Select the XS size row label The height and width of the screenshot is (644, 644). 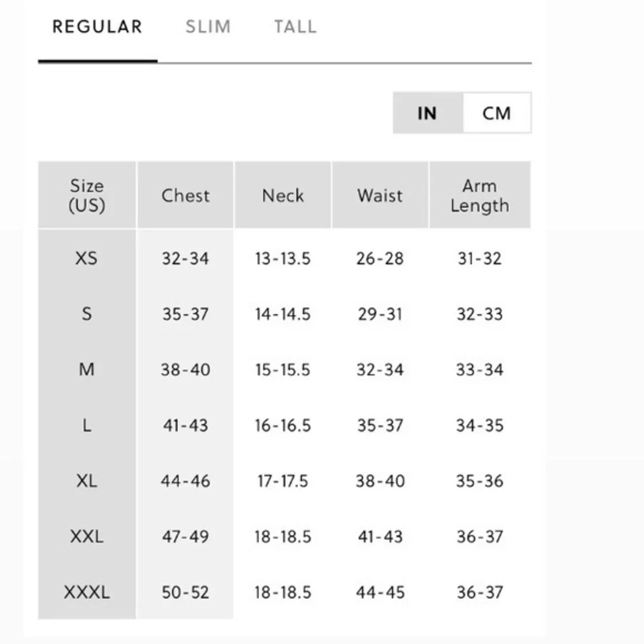coord(87,258)
